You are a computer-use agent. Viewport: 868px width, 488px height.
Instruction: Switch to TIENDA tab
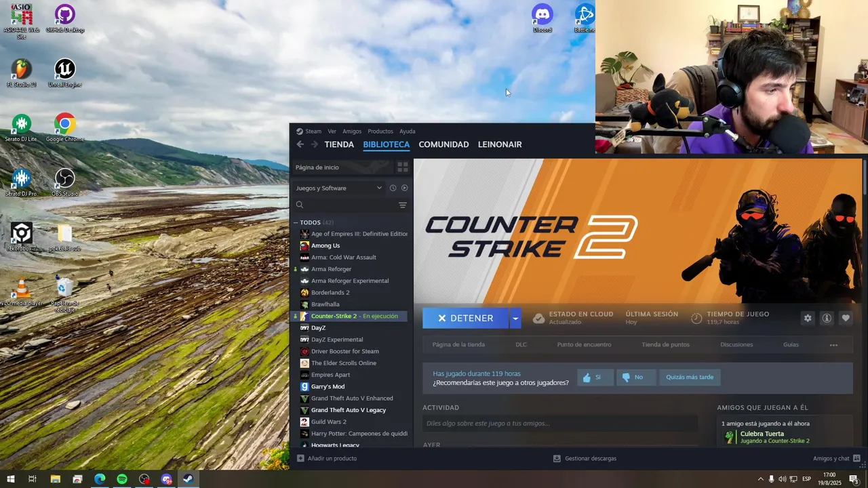tap(339, 144)
